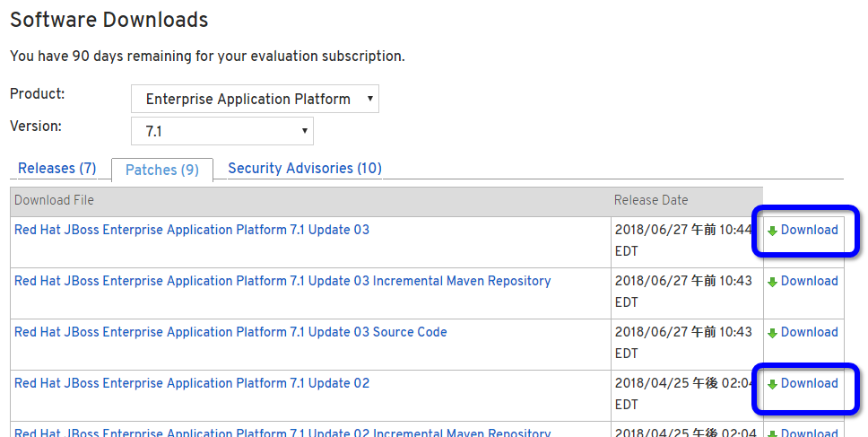This screenshot has width=868, height=437.
Task: Open Update 03 Incremental Maven Repository link
Action: [x=282, y=281]
